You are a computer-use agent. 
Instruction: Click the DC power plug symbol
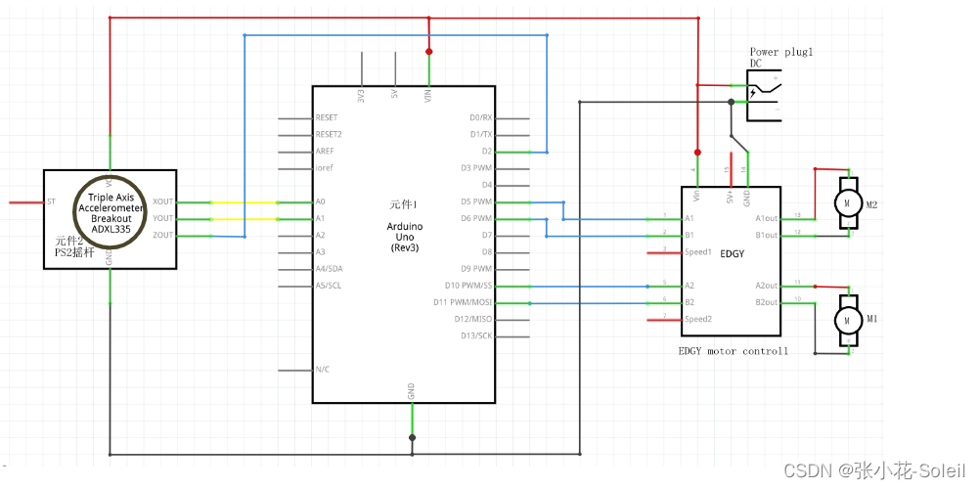click(x=764, y=96)
